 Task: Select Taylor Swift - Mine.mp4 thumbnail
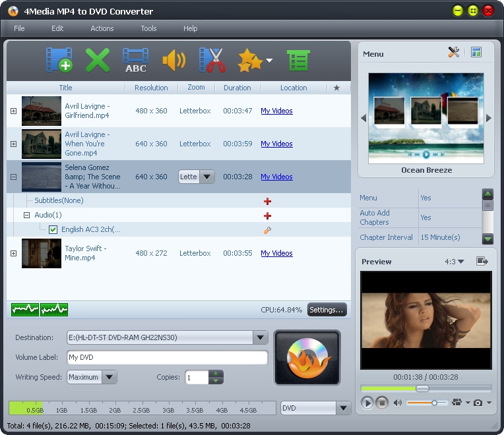click(42, 253)
